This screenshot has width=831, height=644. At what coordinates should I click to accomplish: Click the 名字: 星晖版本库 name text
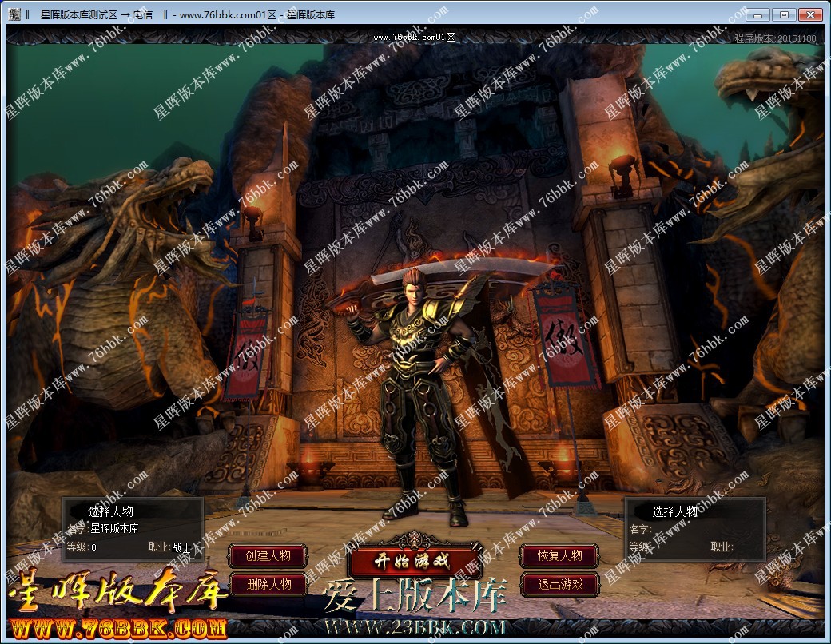(x=103, y=528)
